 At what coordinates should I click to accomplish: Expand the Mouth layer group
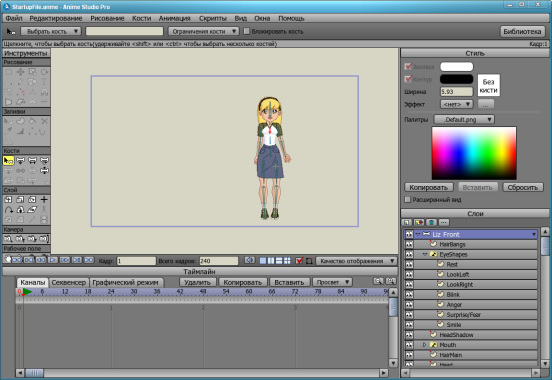[x=425, y=345]
